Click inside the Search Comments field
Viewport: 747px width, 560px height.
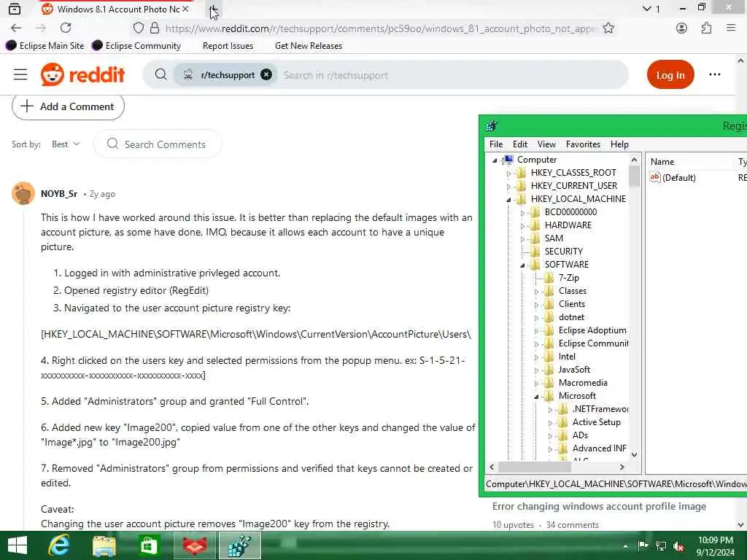pos(158,144)
